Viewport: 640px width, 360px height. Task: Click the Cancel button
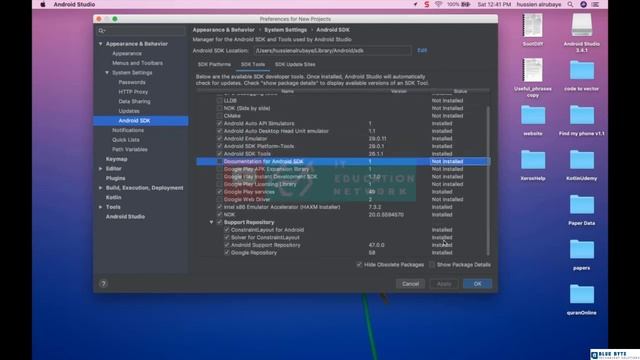[410, 284]
